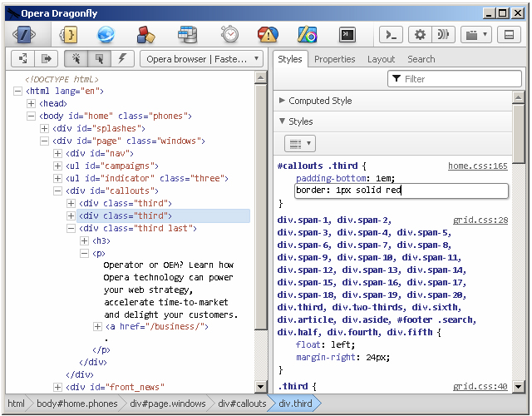Image resolution: width=532 pixels, height=416 pixels.
Task: Expand the a href="/business/" node
Action: 97,326
